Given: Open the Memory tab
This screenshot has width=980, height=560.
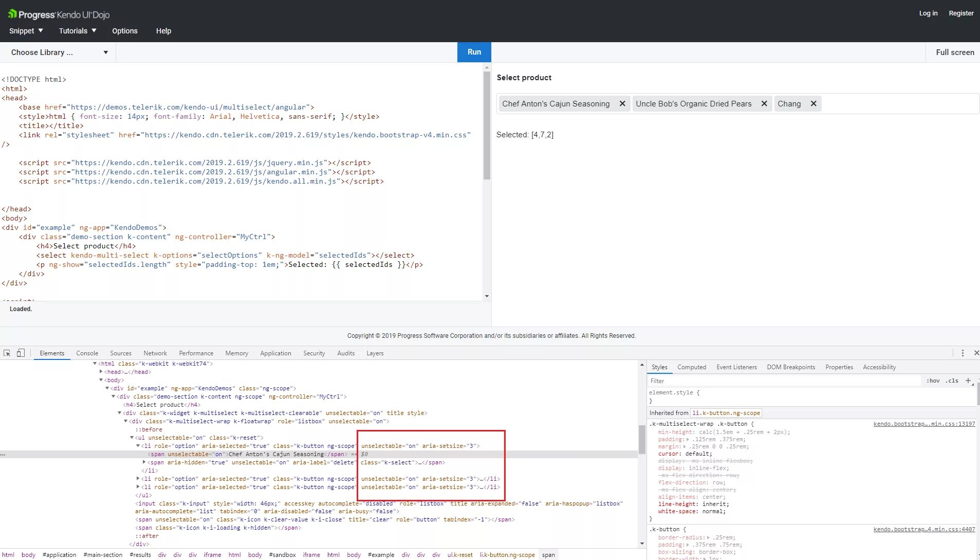Looking at the screenshot, I should (237, 353).
